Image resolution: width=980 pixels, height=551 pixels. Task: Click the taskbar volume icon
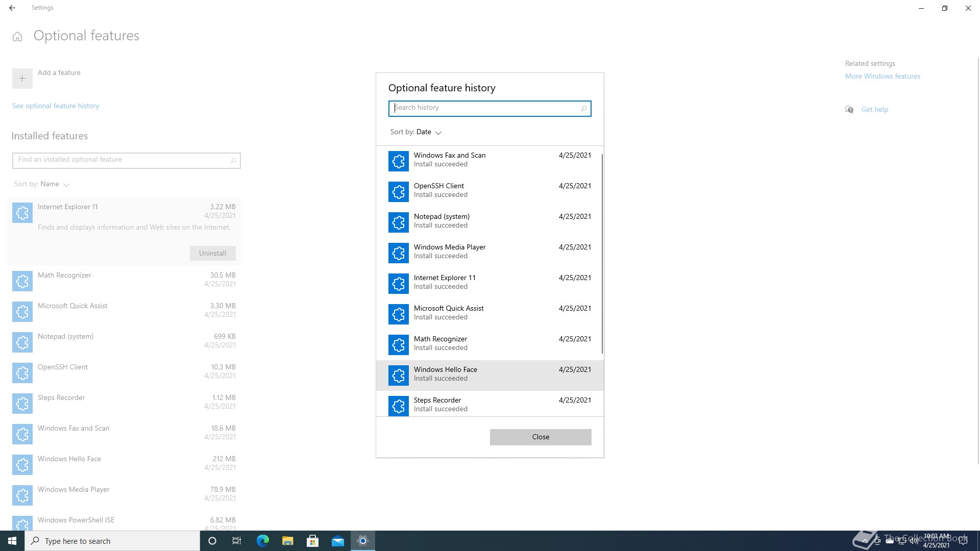coord(914,542)
